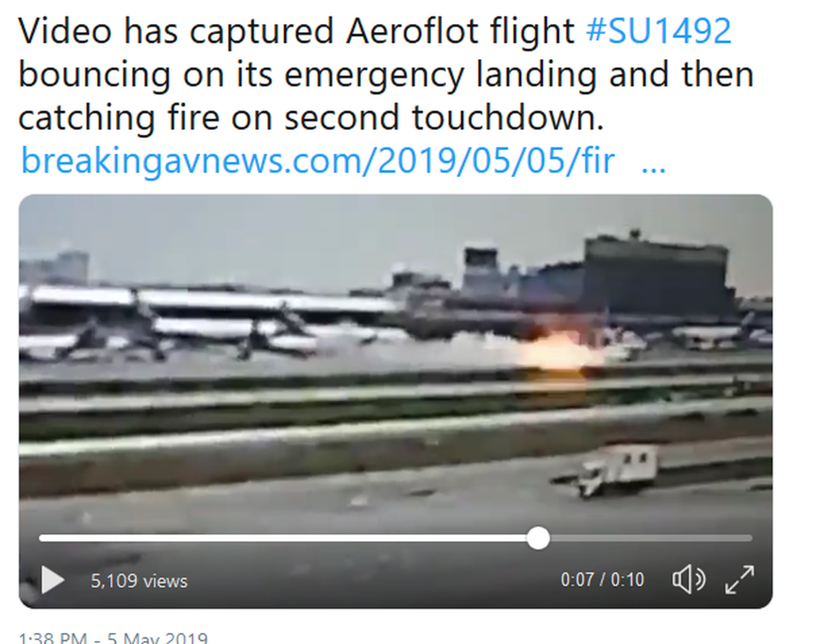Mute the video with the speaker icon
This screenshot has width=816, height=644.
688,580
